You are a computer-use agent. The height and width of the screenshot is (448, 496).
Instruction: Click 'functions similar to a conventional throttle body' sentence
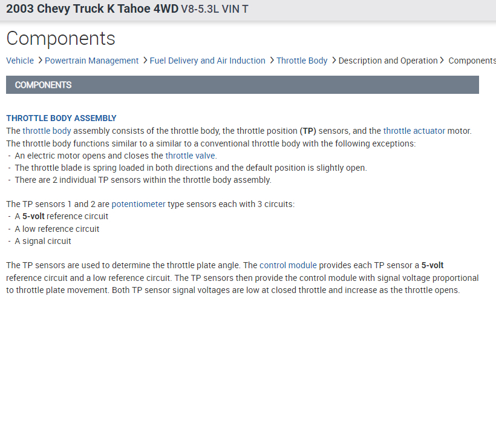coord(211,143)
